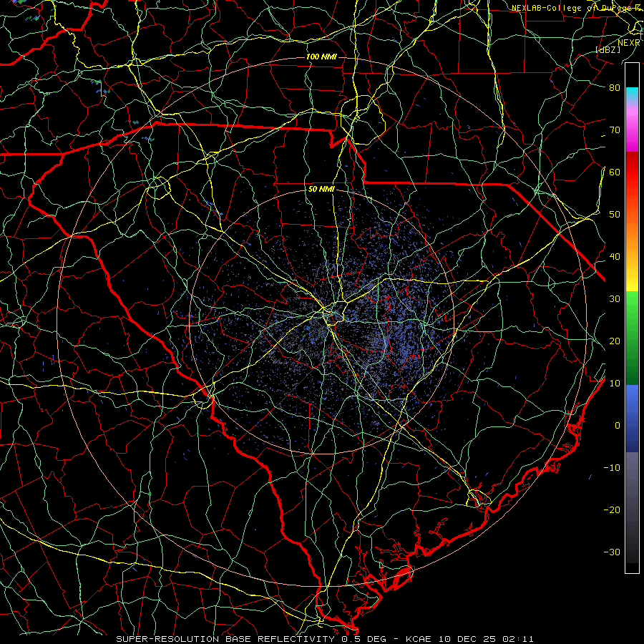Pick the green band of the color scale
The width and height of the screenshot is (644, 644).
pyautogui.click(x=632, y=337)
